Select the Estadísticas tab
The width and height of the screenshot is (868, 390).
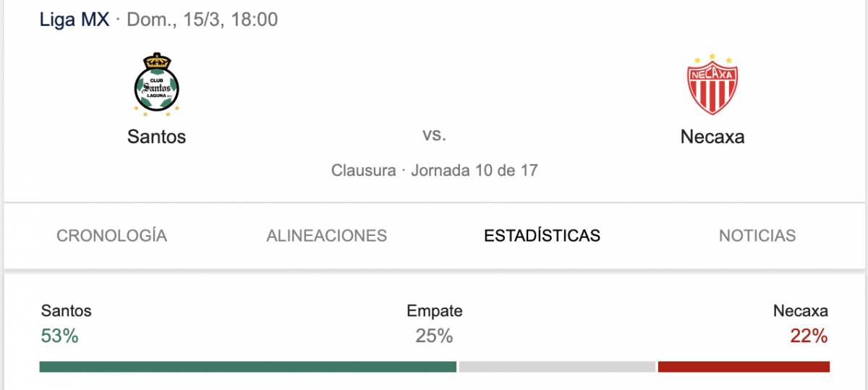(542, 236)
